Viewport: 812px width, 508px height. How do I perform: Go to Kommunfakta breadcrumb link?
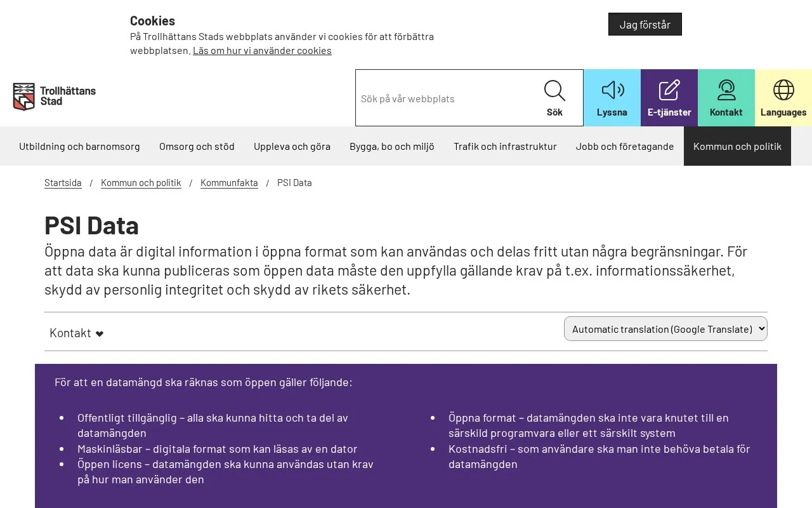229,183
